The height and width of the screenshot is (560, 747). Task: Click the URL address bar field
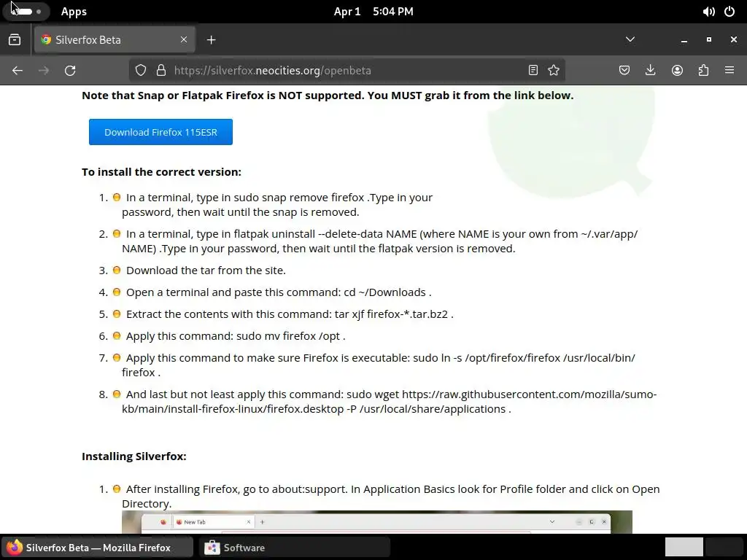[x=348, y=71]
